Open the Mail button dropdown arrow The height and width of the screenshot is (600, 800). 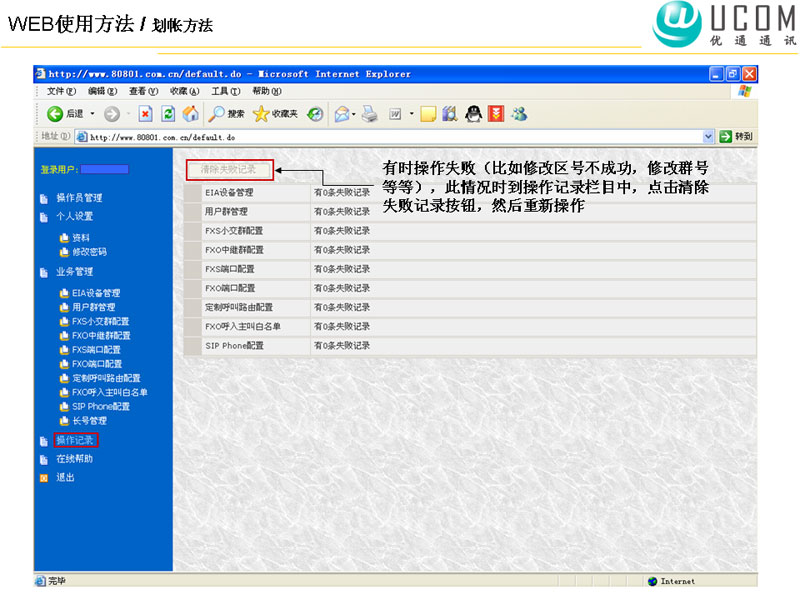point(354,114)
